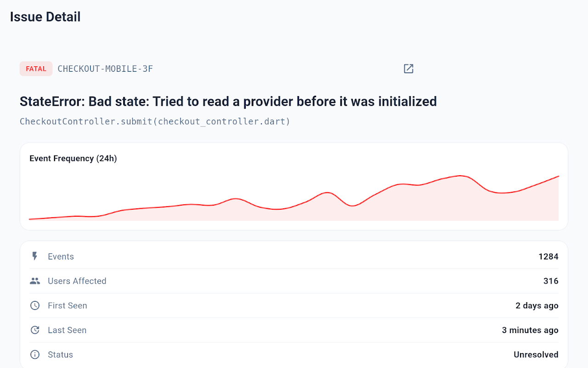The width and height of the screenshot is (588, 368).
Task: Click the Users Affected people icon
Action: click(x=35, y=281)
